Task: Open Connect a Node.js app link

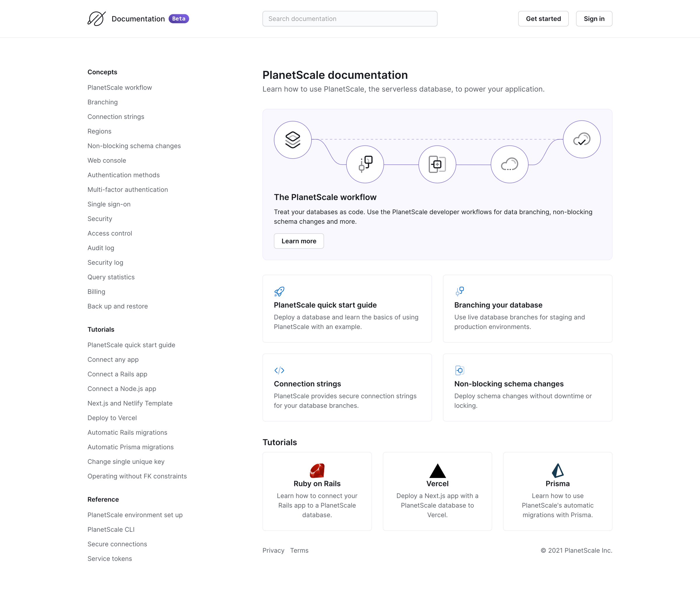Action: 122,388
